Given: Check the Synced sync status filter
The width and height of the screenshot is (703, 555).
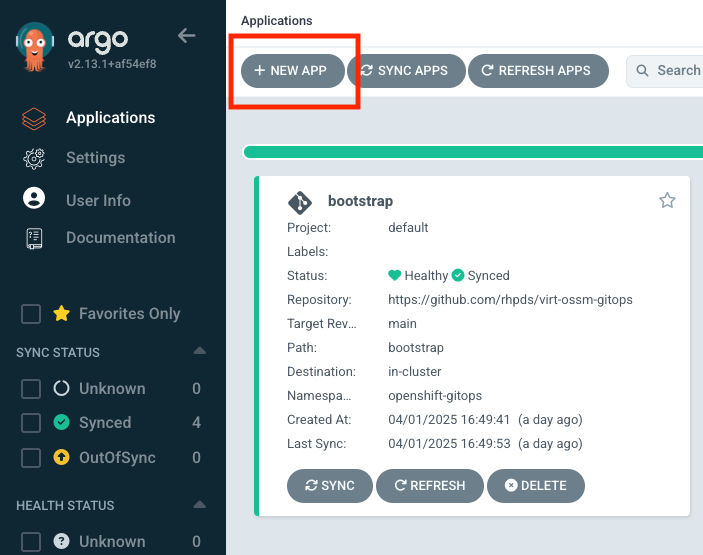Looking at the screenshot, I should point(31,423).
